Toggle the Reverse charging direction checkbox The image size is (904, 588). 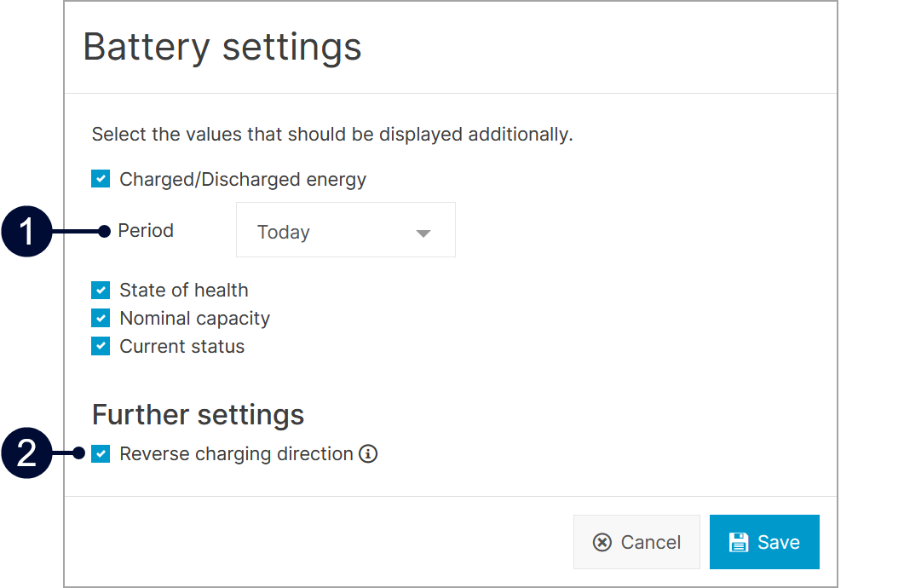point(101,453)
